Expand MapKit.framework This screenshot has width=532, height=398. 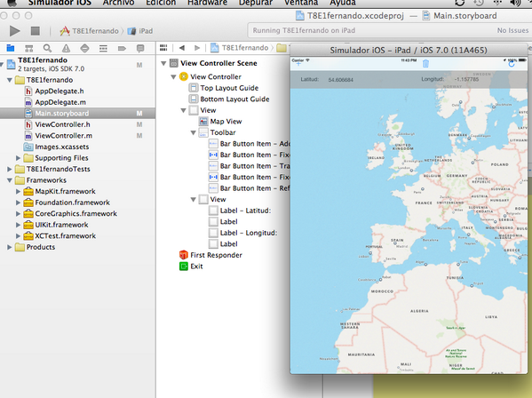coord(19,191)
